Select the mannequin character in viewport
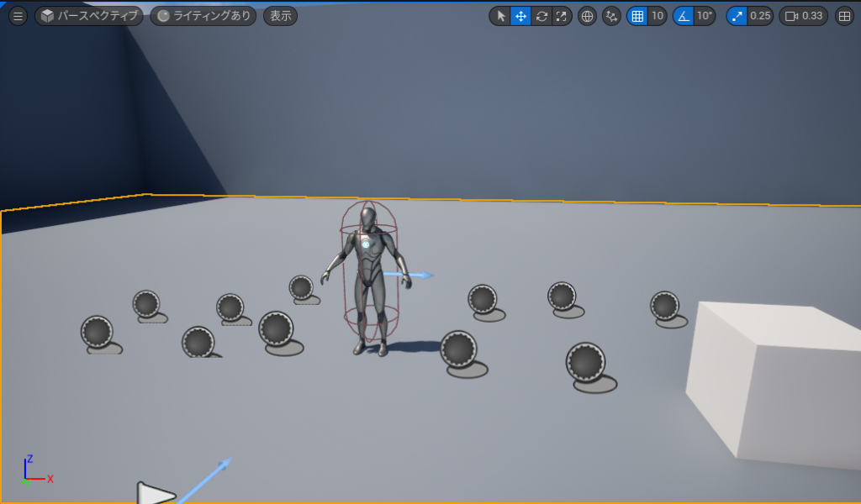This screenshot has height=504, width=861. click(x=368, y=286)
